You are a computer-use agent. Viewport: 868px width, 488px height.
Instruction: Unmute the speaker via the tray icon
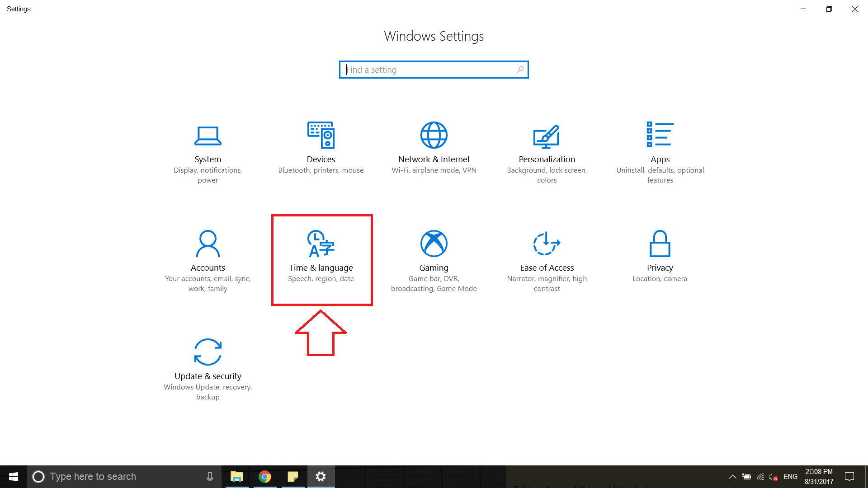(772, 476)
